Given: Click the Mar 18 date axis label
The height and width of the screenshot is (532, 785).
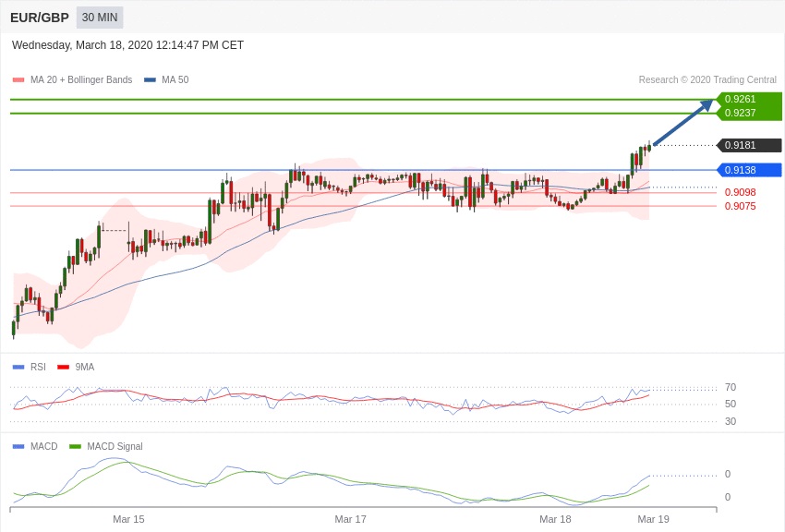Looking at the screenshot, I should (555, 519).
